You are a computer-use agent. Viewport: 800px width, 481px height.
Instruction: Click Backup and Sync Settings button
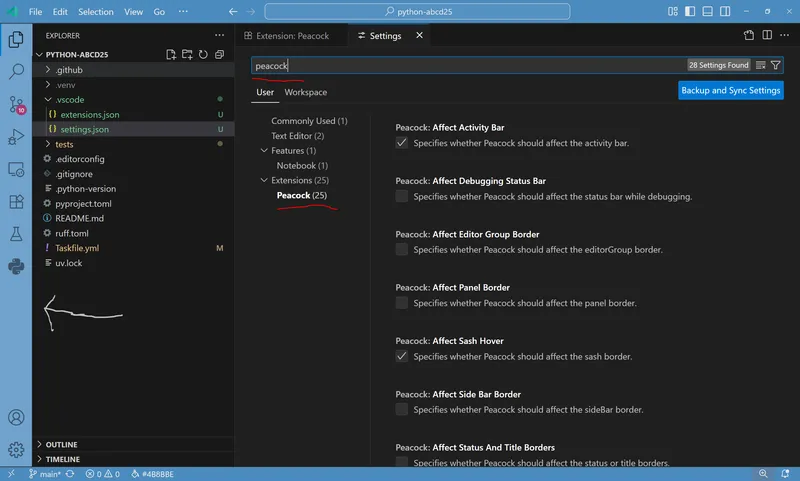pos(731,90)
